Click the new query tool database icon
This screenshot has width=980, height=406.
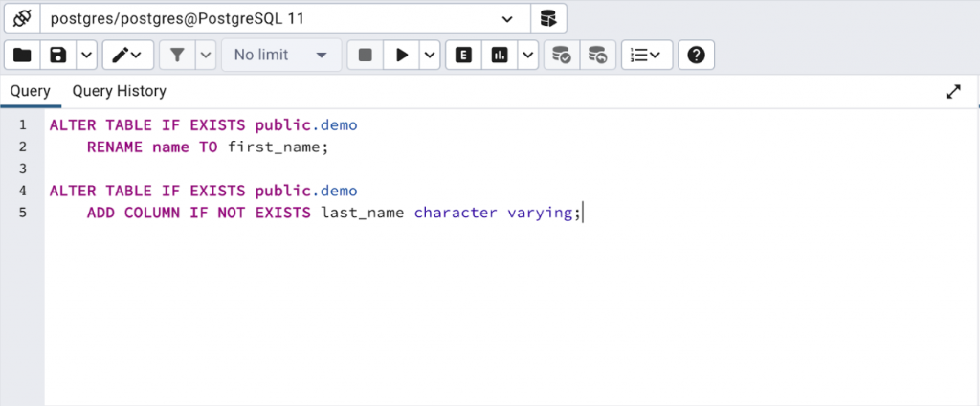pos(547,18)
